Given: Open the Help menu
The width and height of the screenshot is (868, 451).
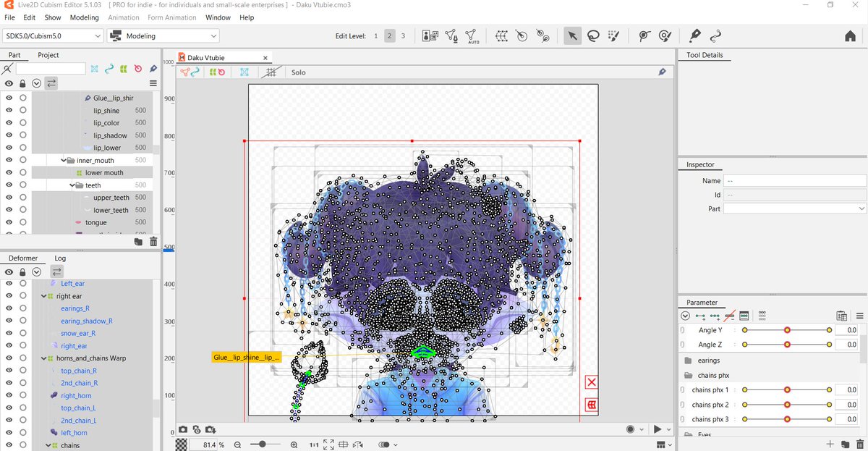Looking at the screenshot, I should coord(247,17).
